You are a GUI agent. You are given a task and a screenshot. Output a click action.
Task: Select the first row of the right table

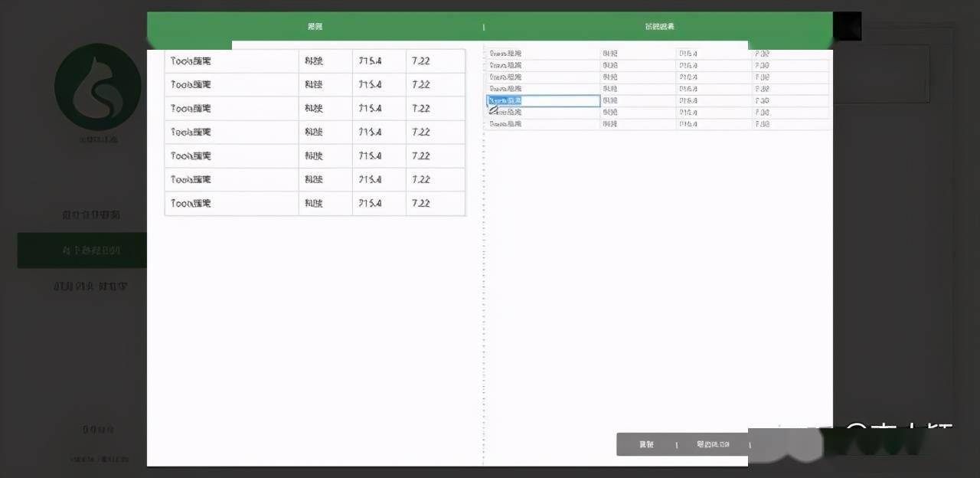tap(658, 54)
